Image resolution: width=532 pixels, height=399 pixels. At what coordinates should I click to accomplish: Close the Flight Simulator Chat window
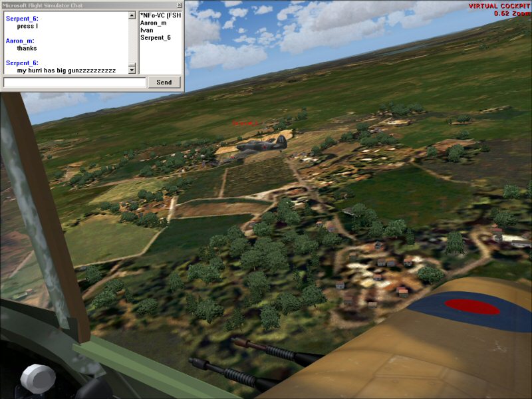[180, 5]
